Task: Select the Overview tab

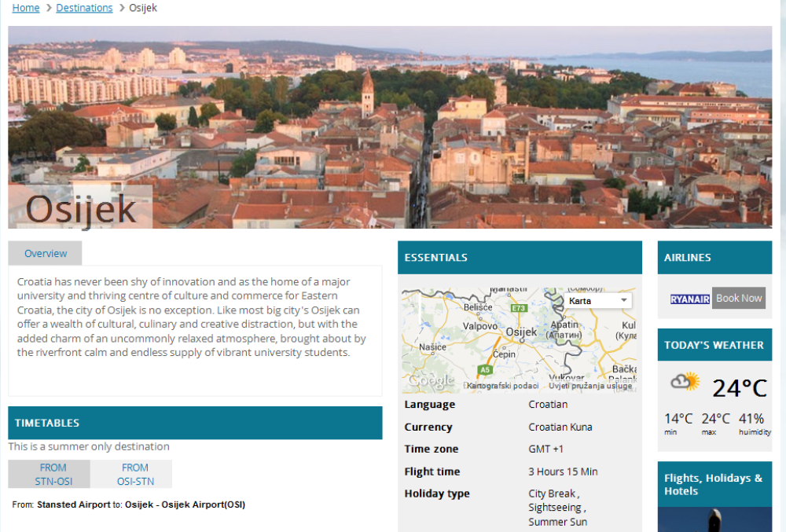Action: coord(45,254)
